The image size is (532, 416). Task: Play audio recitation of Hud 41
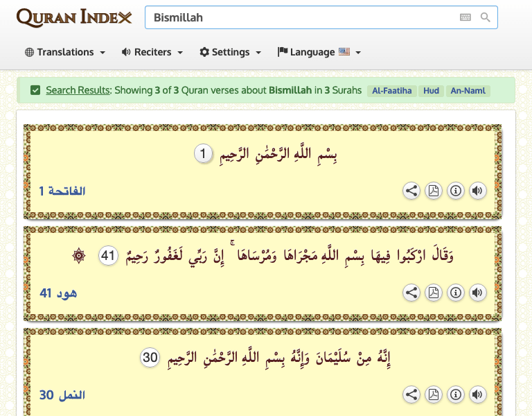(477, 293)
